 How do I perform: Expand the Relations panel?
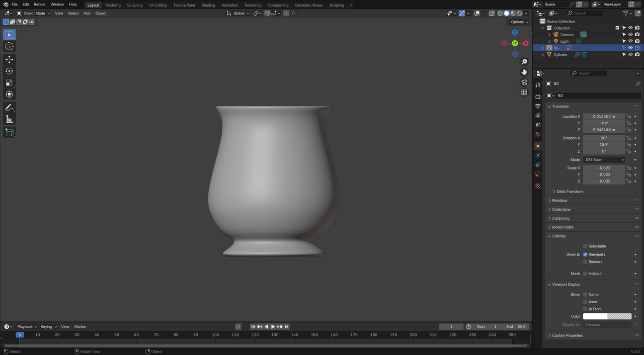[x=559, y=201]
